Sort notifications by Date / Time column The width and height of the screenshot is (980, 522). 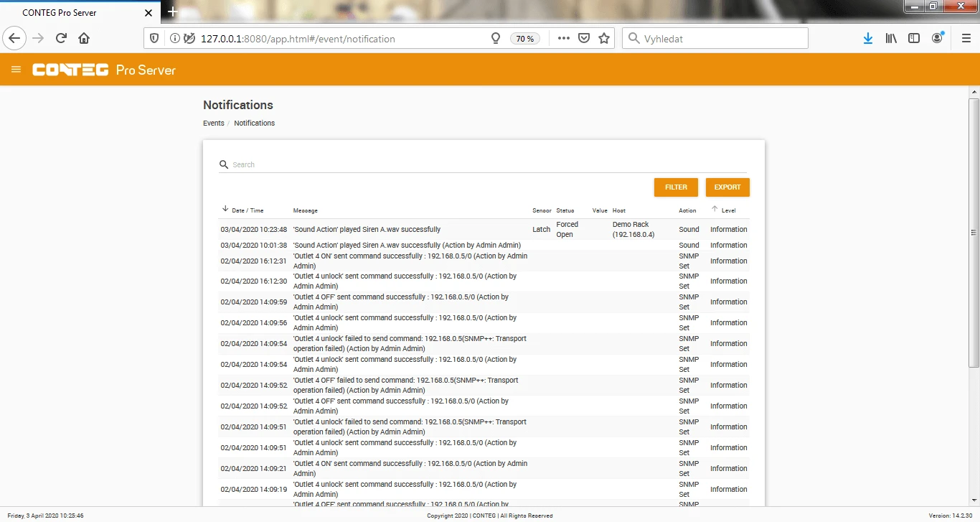(247, 210)
